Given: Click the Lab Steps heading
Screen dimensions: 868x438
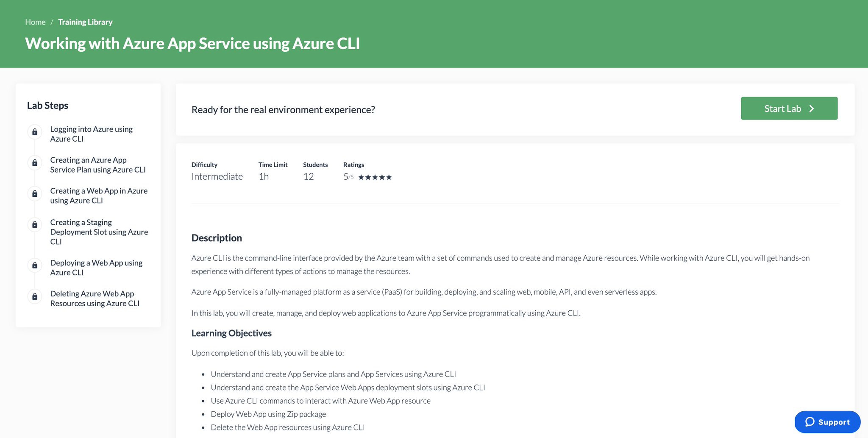Looking at the screenshot, I should pos(47,106).
